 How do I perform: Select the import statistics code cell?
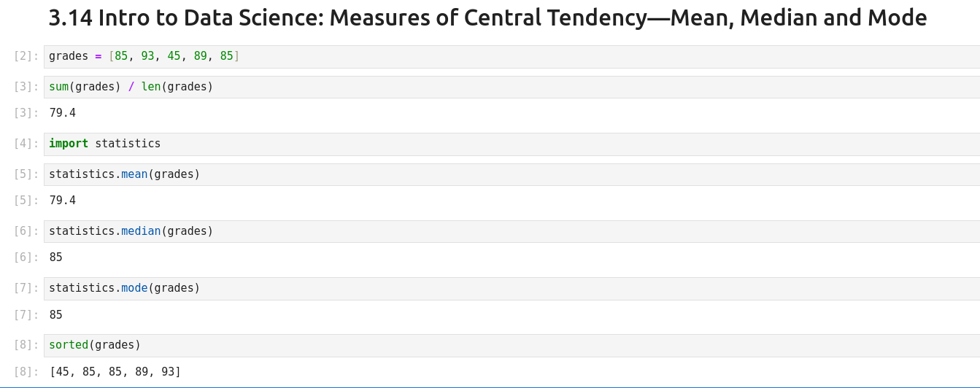point(511,144)
